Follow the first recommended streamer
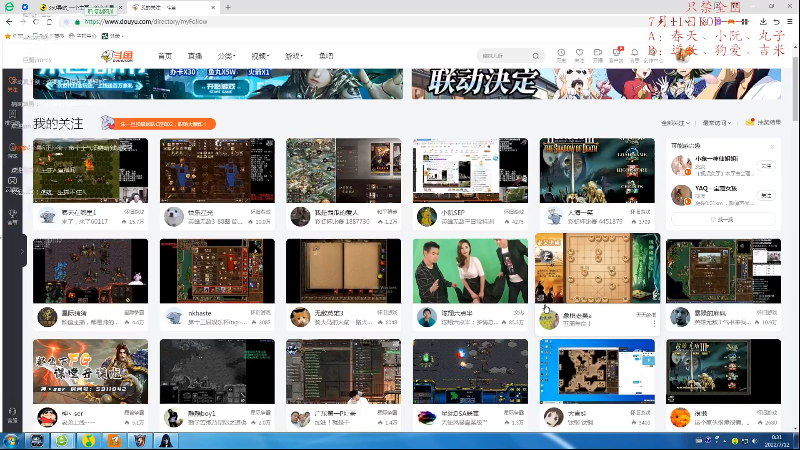 pos(766,166)
